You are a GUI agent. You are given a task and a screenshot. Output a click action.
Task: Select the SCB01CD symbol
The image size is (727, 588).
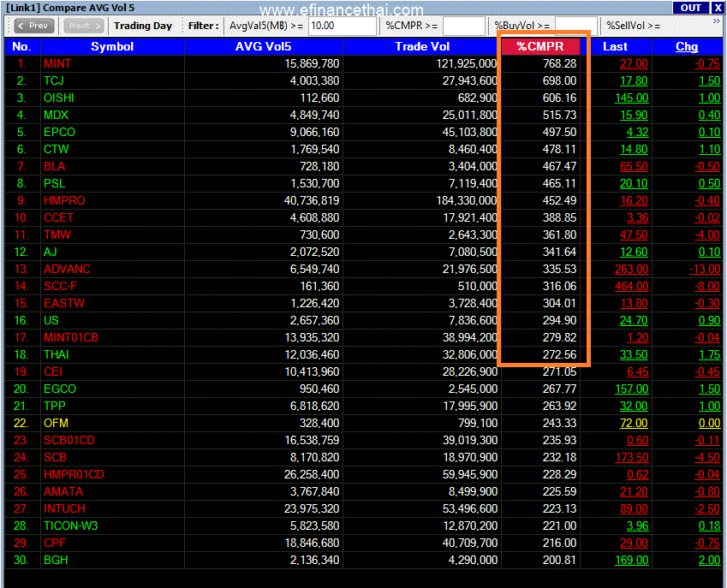[x=69, y=441]
